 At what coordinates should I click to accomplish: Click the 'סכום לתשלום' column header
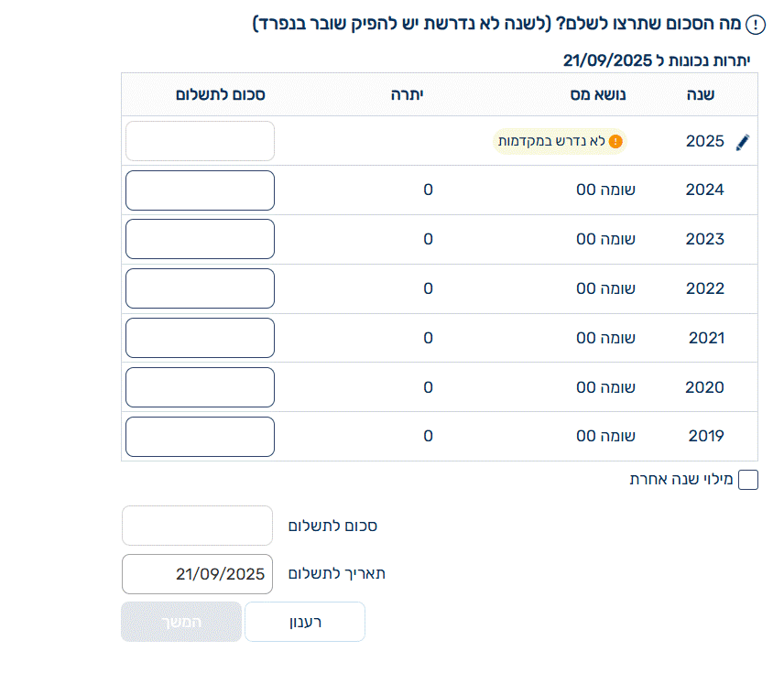[x=219, y=94]
